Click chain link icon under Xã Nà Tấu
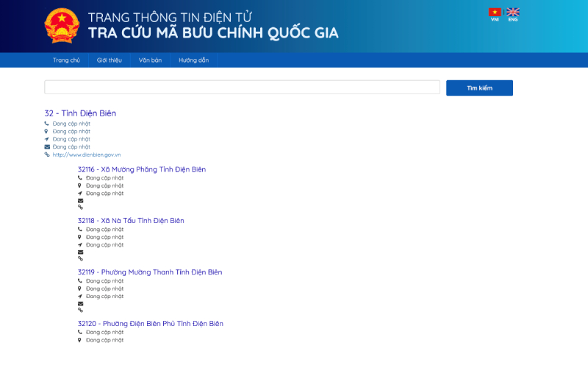 80,258
